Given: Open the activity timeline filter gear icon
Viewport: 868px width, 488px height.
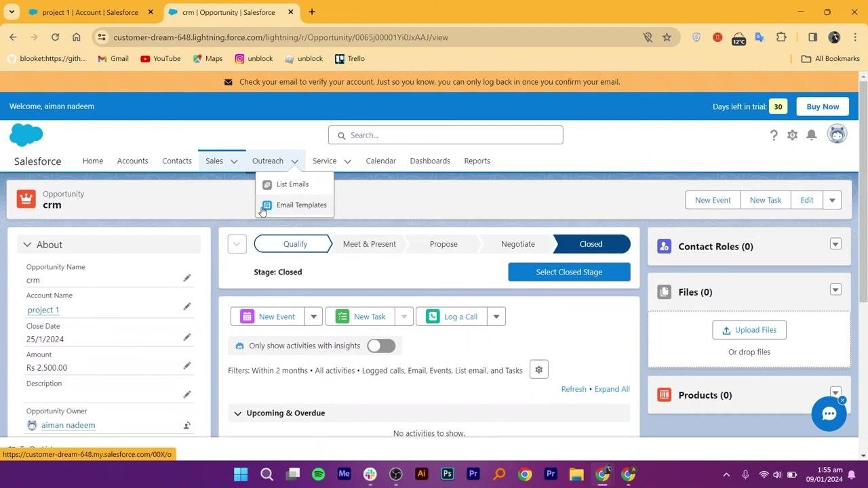Looking at the screenshot, I should 539,369.
